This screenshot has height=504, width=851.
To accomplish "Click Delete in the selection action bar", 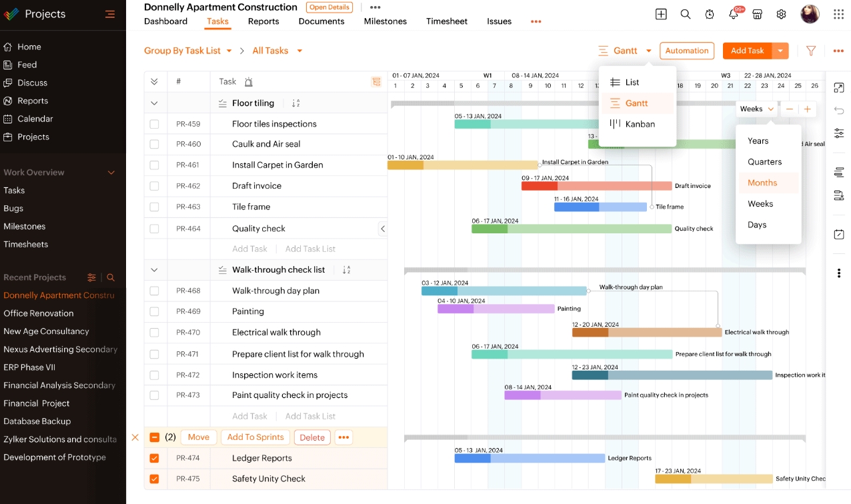I will [x=312, y=437].
